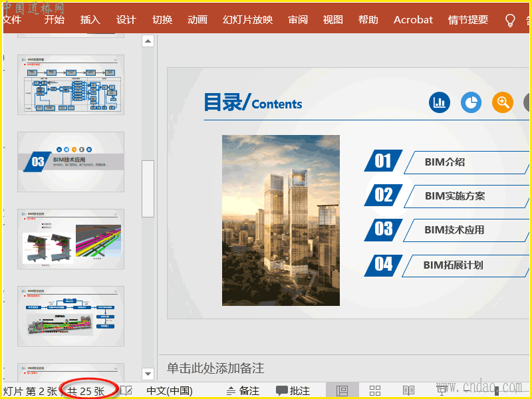Switch to Reading view icon
Image resolution: width=532 pixels, height=399 pixels.
pyautogui.click(x=408, y=390)
